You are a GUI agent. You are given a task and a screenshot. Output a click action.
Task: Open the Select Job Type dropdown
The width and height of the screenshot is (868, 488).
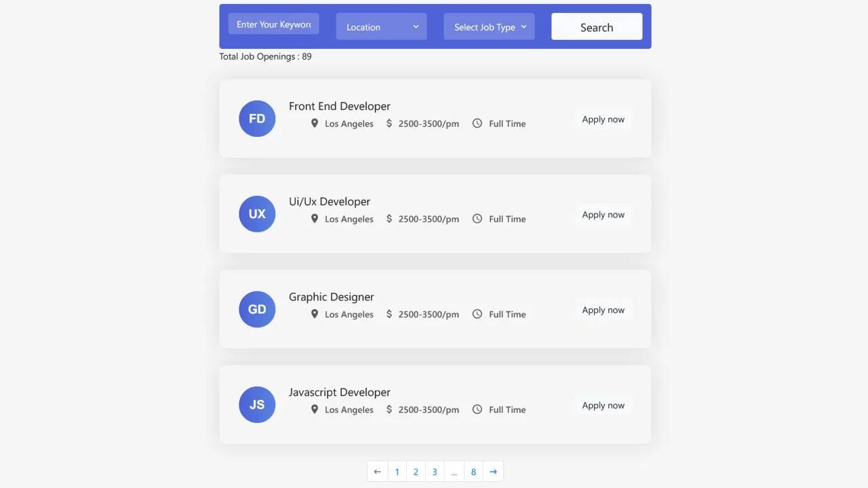(489, 26)
